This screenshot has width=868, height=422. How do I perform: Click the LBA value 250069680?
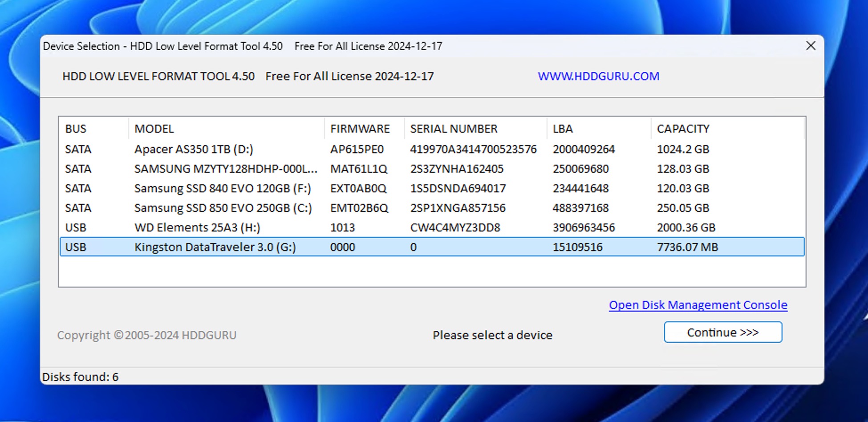pyautogui.click(x=580, y=169)
